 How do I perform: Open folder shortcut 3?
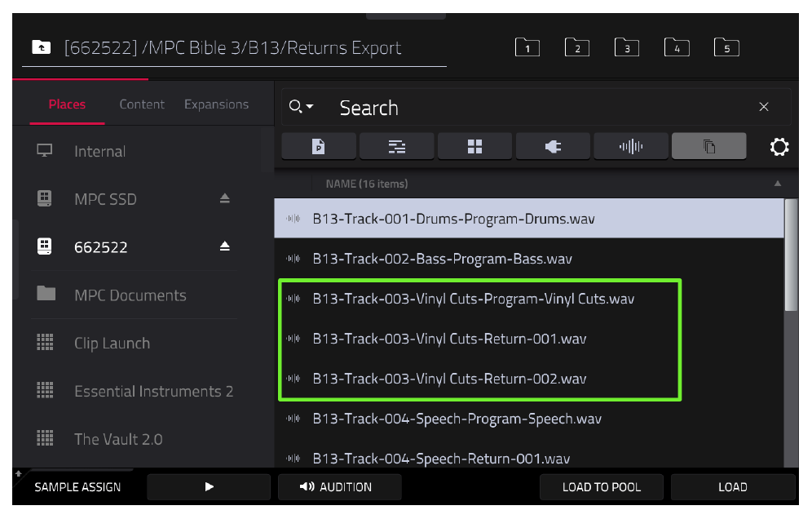(x=627, y=47)
